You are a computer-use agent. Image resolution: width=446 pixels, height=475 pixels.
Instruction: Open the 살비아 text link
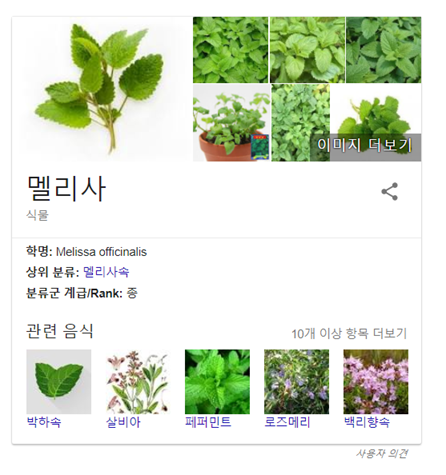click(123, 422)
